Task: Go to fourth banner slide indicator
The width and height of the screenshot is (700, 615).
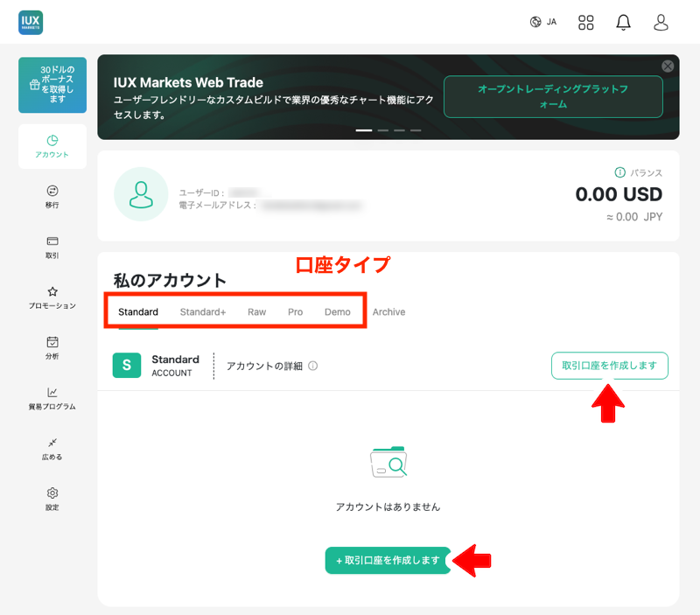Action: pyautogui.click(x=416, y=130)
